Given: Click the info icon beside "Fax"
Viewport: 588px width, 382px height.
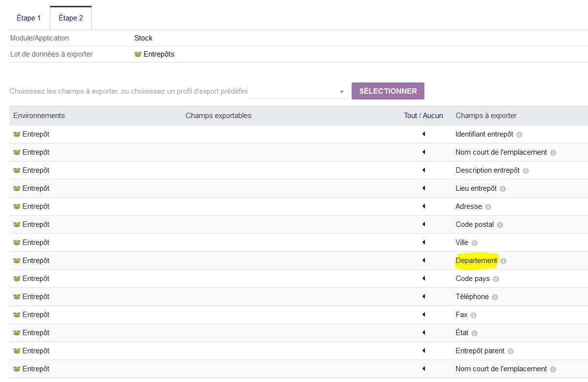Looking at the screenshot, I should [x=474, y=315].
